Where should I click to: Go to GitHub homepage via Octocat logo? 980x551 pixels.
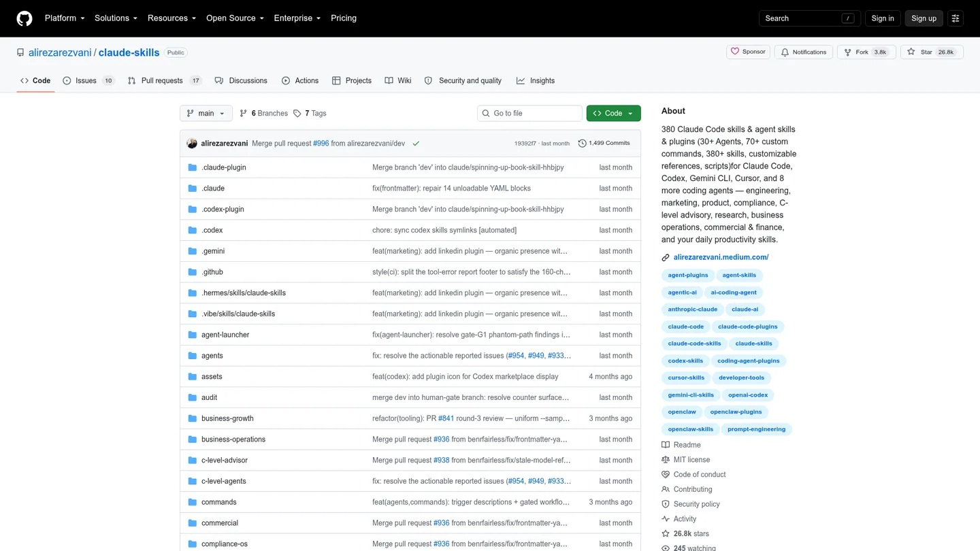(24, 18)
